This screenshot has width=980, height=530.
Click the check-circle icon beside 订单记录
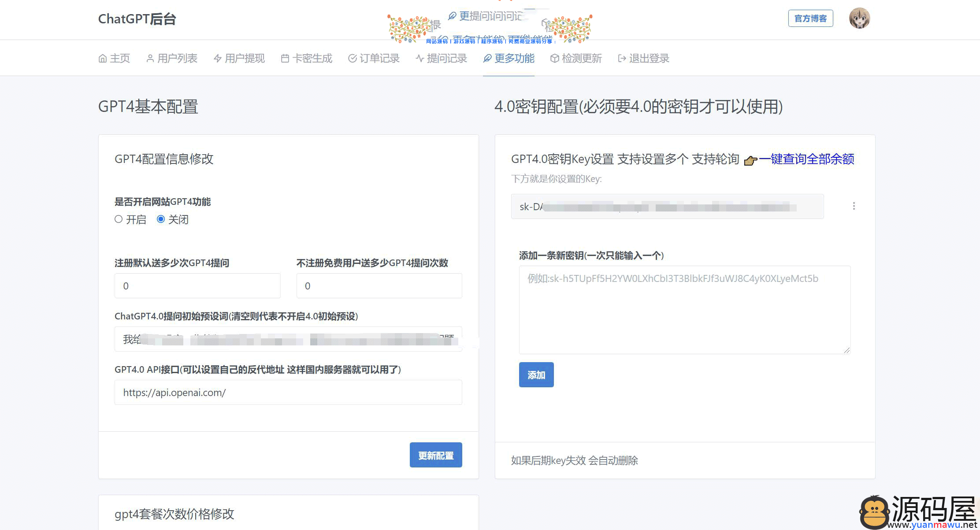(352, 58)
